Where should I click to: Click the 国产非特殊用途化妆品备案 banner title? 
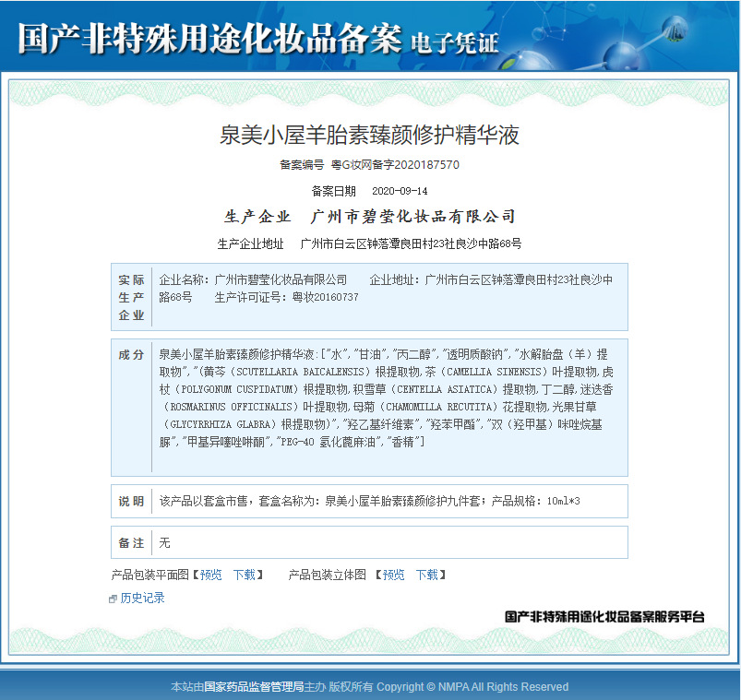coord(209,39)
